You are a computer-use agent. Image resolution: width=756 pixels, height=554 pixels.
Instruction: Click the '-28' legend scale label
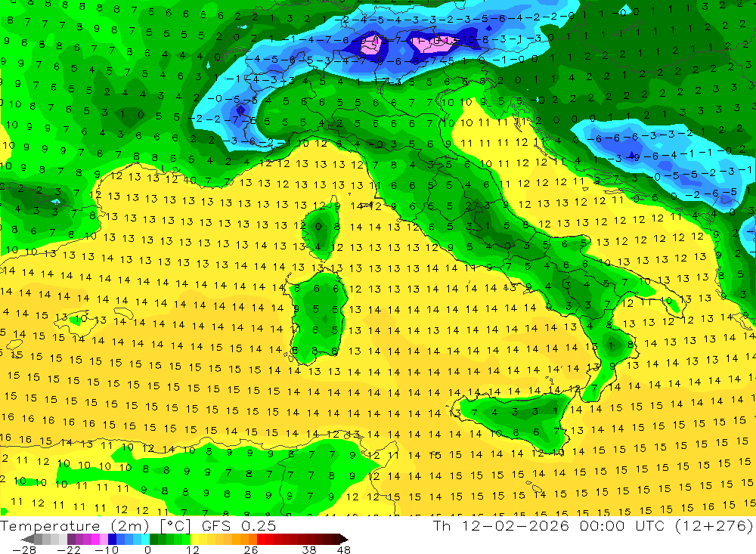(24, 549)
